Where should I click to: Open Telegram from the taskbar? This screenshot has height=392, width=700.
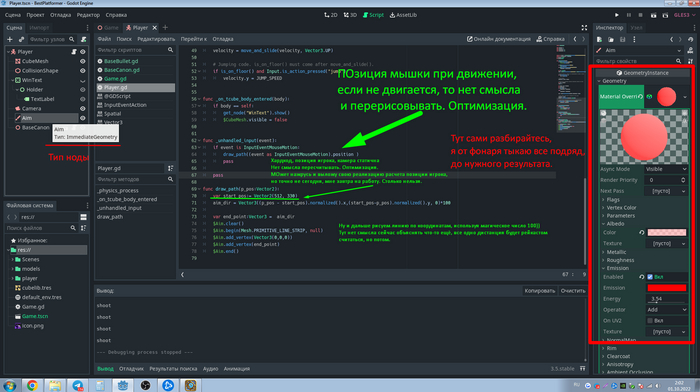pyautogui.click(x=78, y=385)
